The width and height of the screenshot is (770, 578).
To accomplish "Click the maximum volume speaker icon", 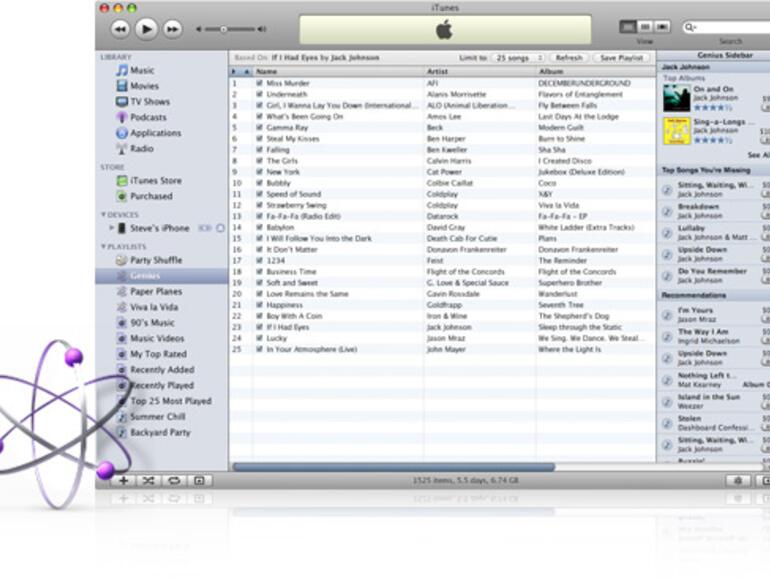I will point(262,29).
